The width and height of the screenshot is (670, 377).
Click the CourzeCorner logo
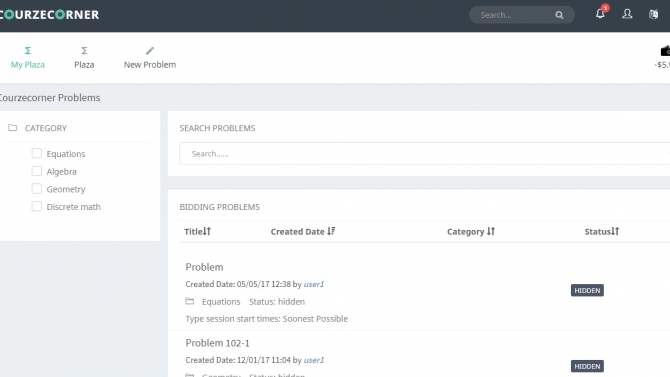[x=49, y=15]
